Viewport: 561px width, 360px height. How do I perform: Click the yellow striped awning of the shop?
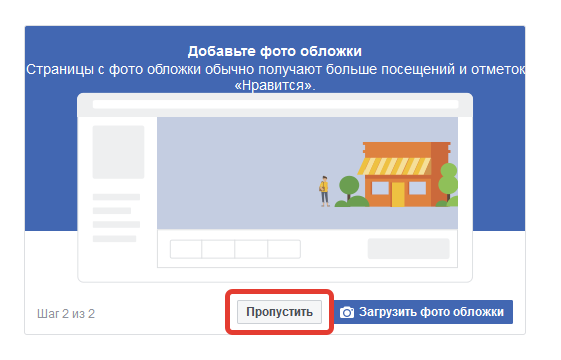point(394,166)
